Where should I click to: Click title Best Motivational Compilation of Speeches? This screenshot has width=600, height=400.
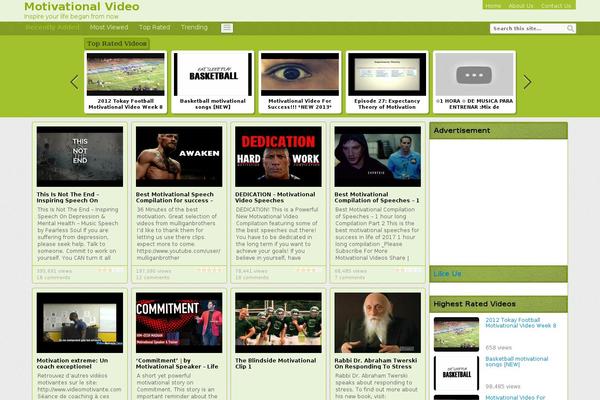[x=377, y=198]
